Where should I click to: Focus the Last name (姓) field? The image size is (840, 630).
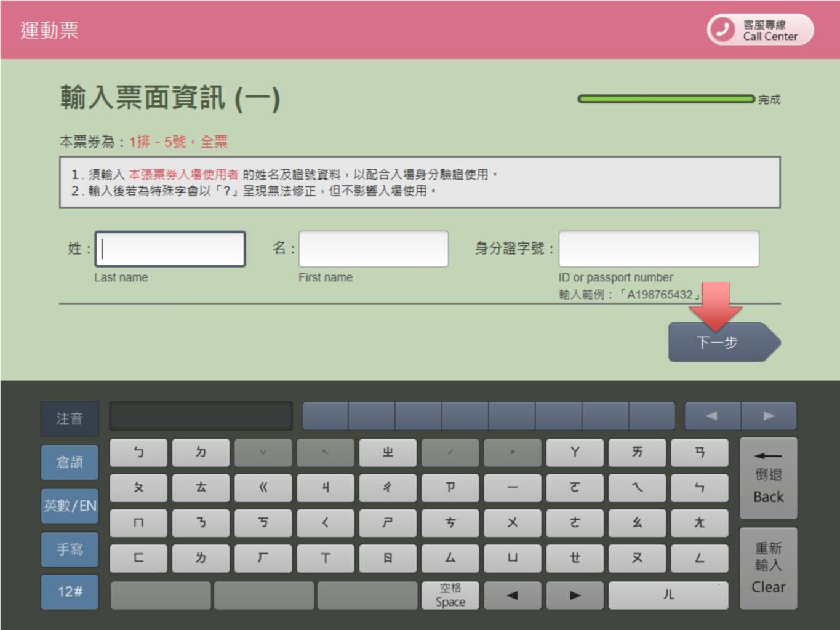point(170,249)
